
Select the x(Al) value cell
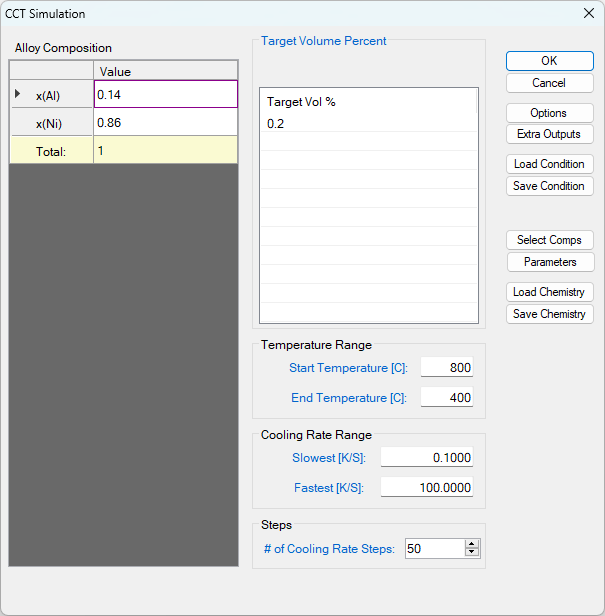165,94
